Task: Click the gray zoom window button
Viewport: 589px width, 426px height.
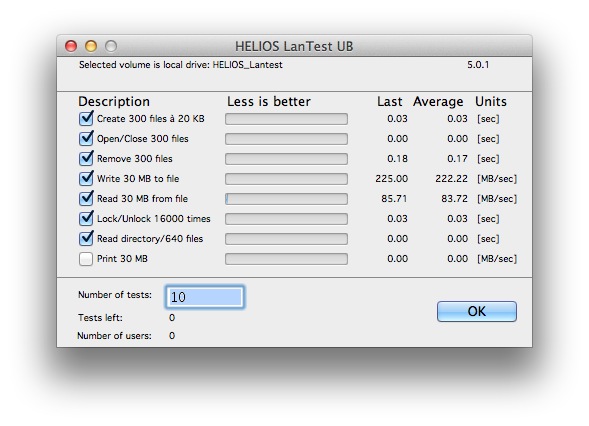Action: 111,46
